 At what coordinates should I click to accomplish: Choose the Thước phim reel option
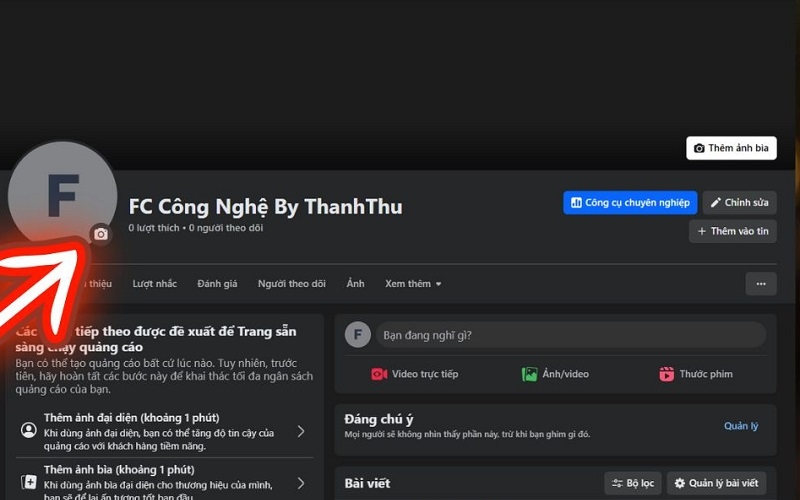coord(695,374)
